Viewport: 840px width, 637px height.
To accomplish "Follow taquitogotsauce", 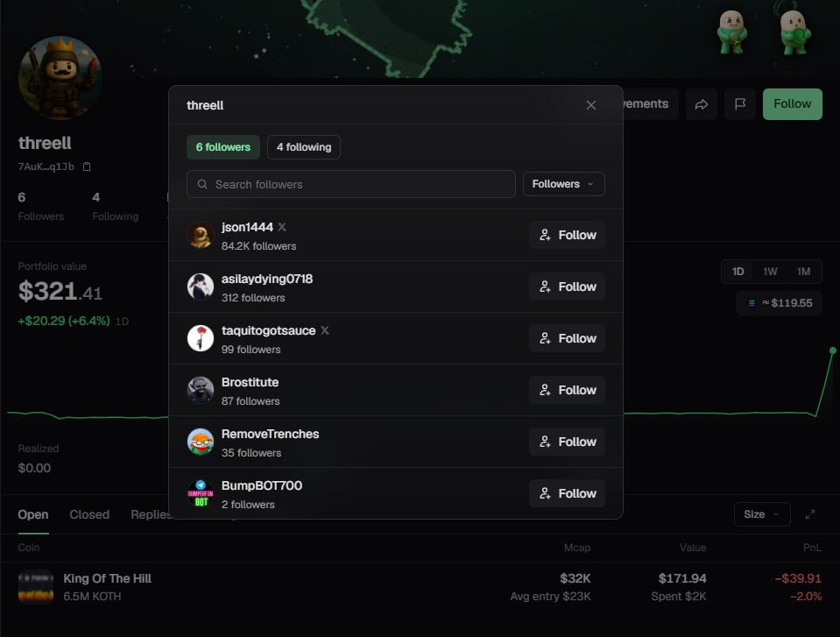I will pos(568,338).
